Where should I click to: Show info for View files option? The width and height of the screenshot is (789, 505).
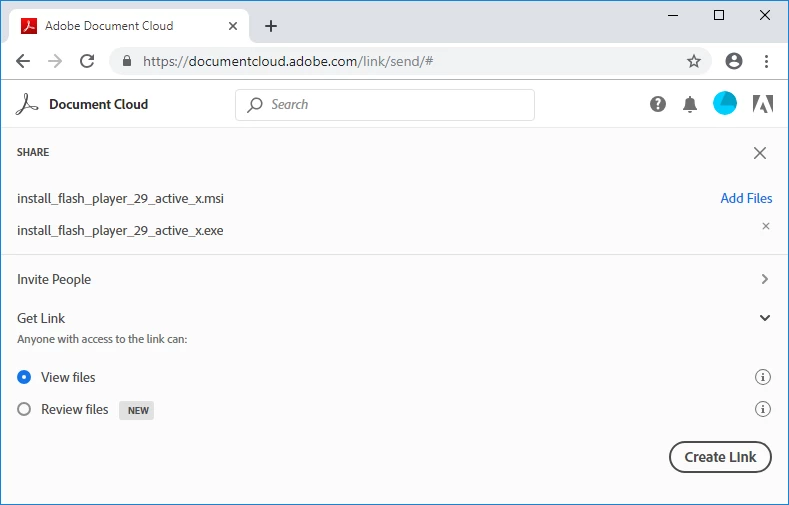(x=763, y=377)
